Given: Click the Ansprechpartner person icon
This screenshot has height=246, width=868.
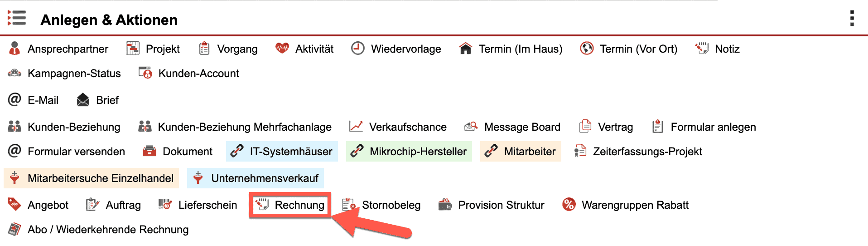Looking at the screenshot, I should [14, 49].
